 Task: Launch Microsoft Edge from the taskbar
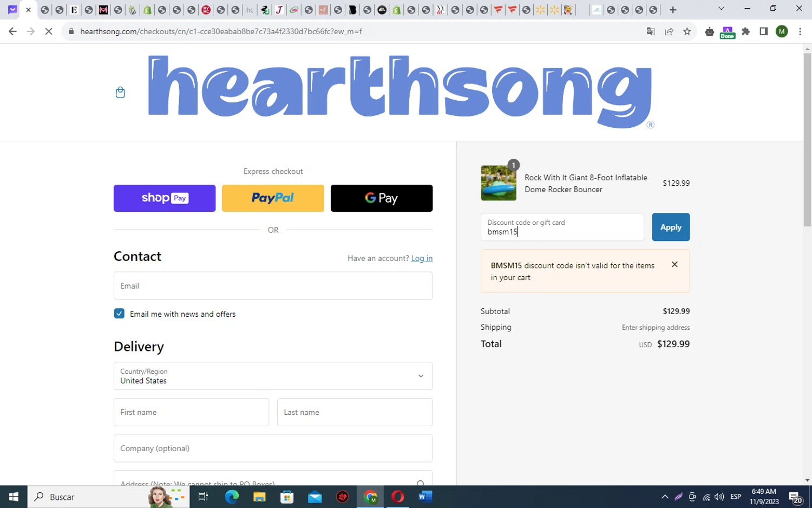pos(232,497)
